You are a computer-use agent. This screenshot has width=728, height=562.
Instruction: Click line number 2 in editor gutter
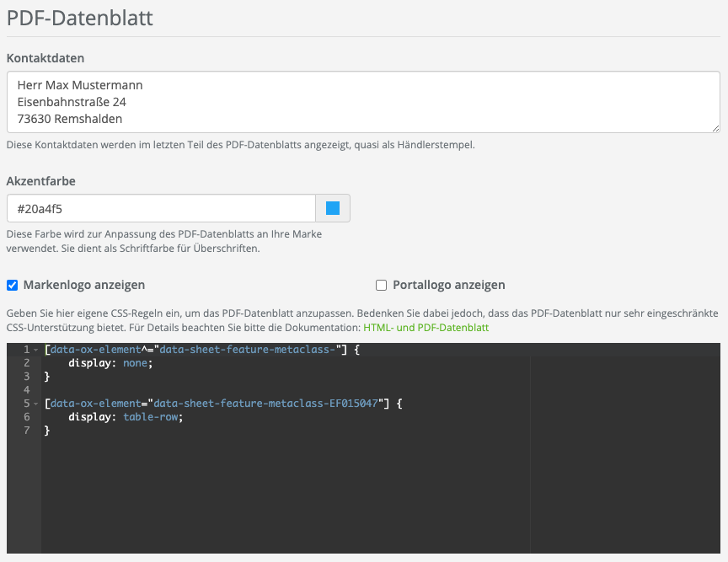(26, 363)
